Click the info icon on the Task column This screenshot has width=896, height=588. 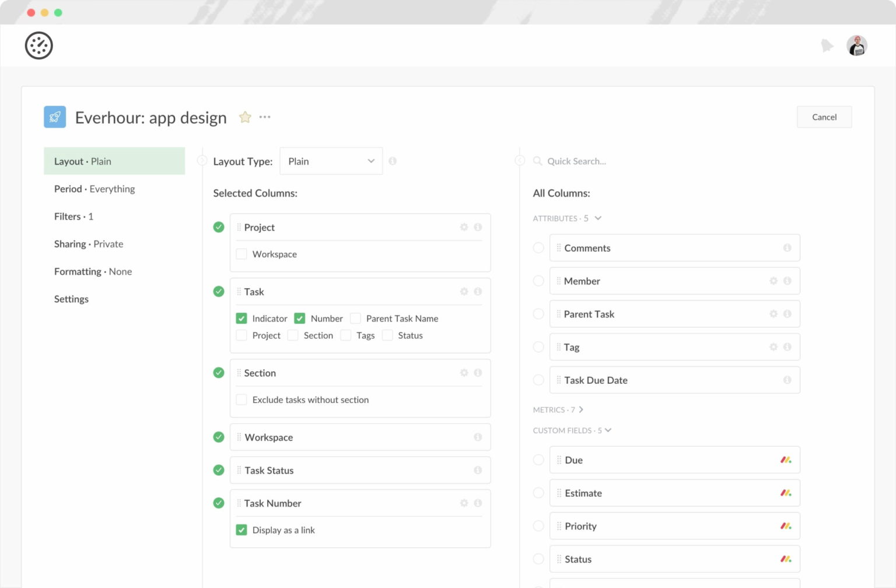(478, 291)
